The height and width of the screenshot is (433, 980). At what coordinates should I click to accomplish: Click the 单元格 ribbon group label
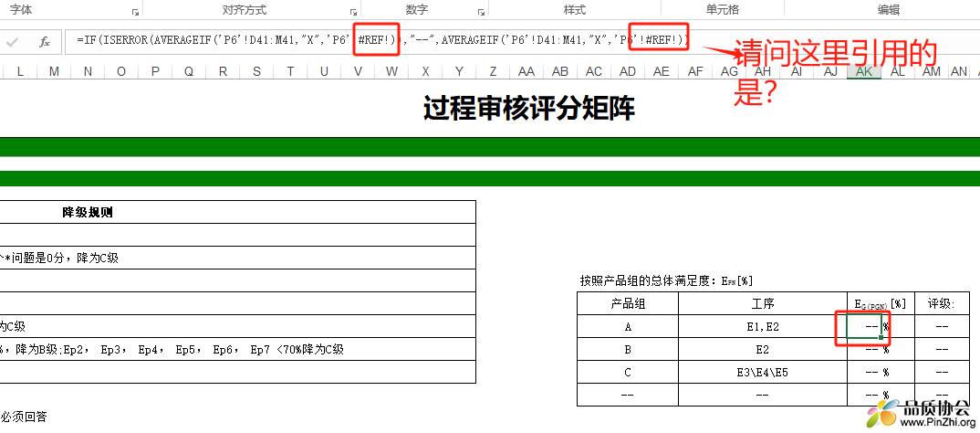(723, 9)
